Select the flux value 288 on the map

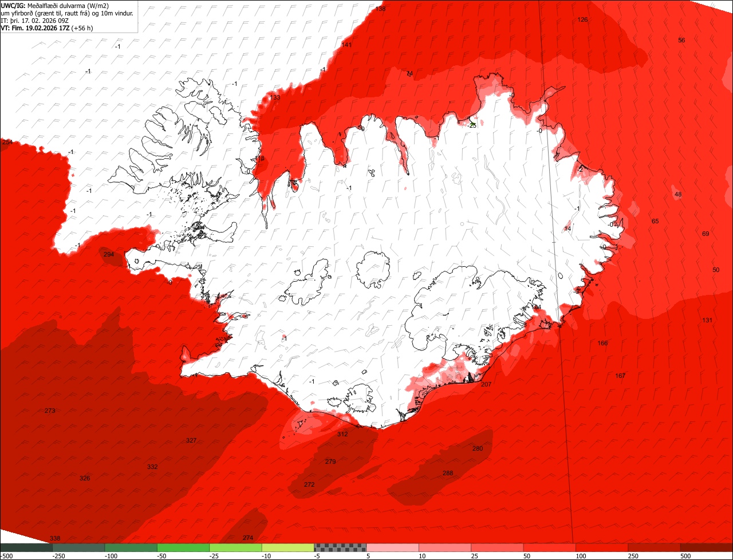click(448, 473)
